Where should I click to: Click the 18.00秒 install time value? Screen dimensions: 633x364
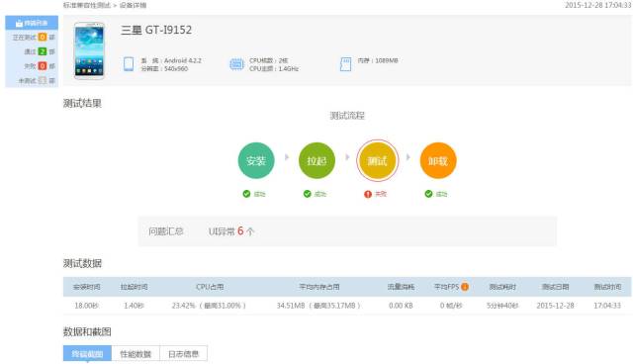coord(86,306)
